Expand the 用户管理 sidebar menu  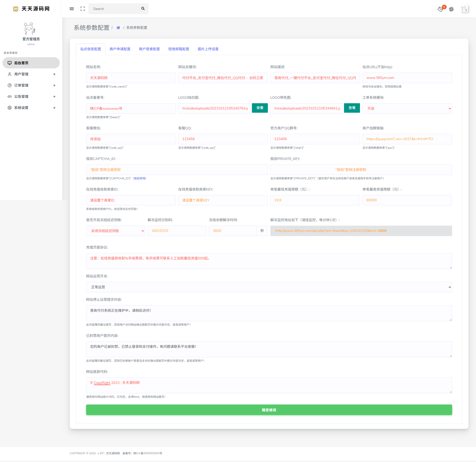click(x=31, y=74)
